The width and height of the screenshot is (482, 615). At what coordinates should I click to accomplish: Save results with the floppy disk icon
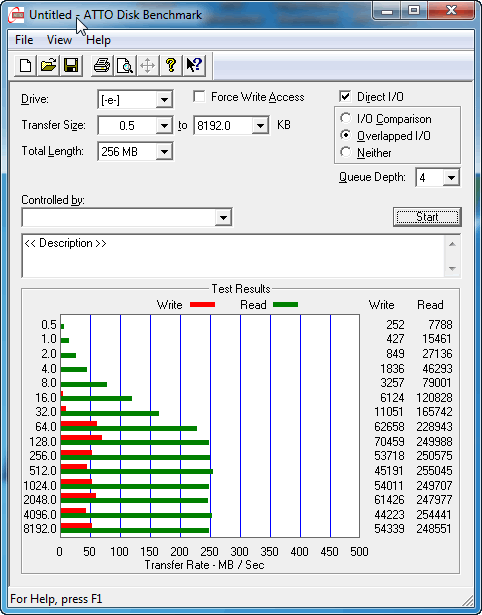(x=71, y=66)
